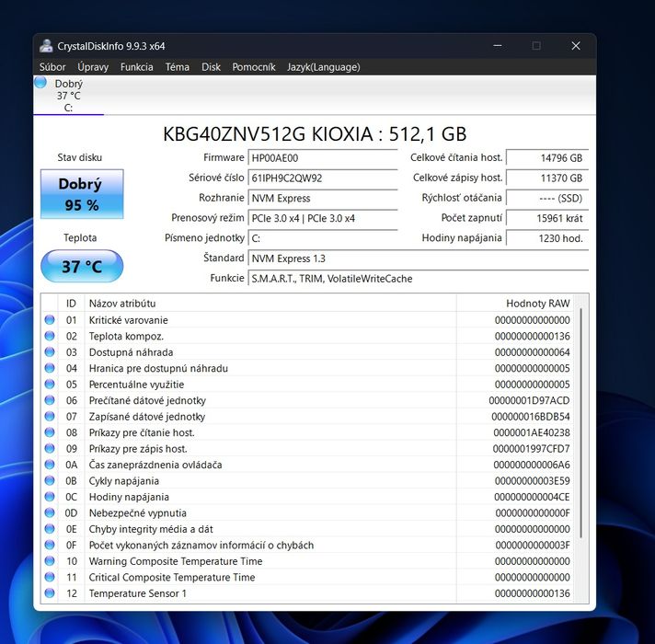
Task: Click the rotation rate value ---- (SSD)
Action: tap(547, 198)
